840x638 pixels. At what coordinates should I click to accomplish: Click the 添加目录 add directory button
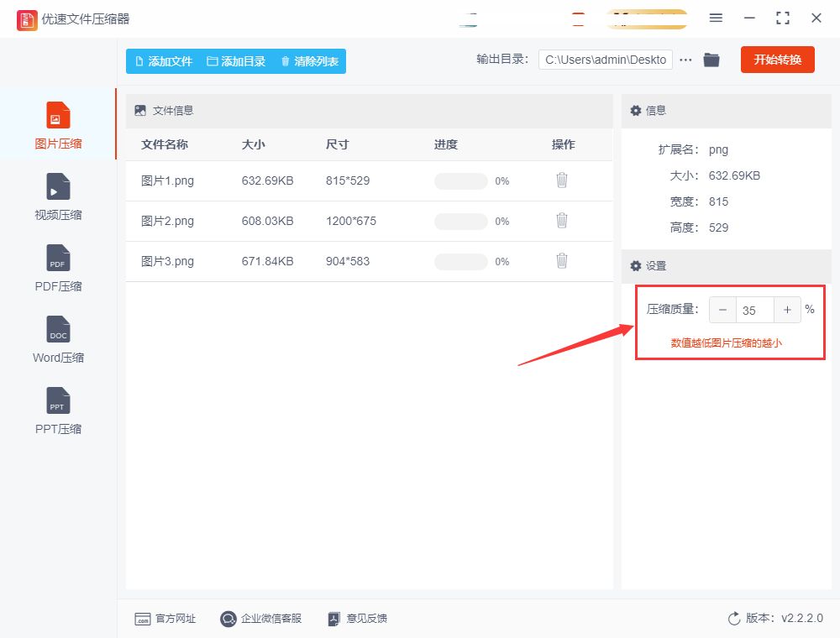[236, 61]
